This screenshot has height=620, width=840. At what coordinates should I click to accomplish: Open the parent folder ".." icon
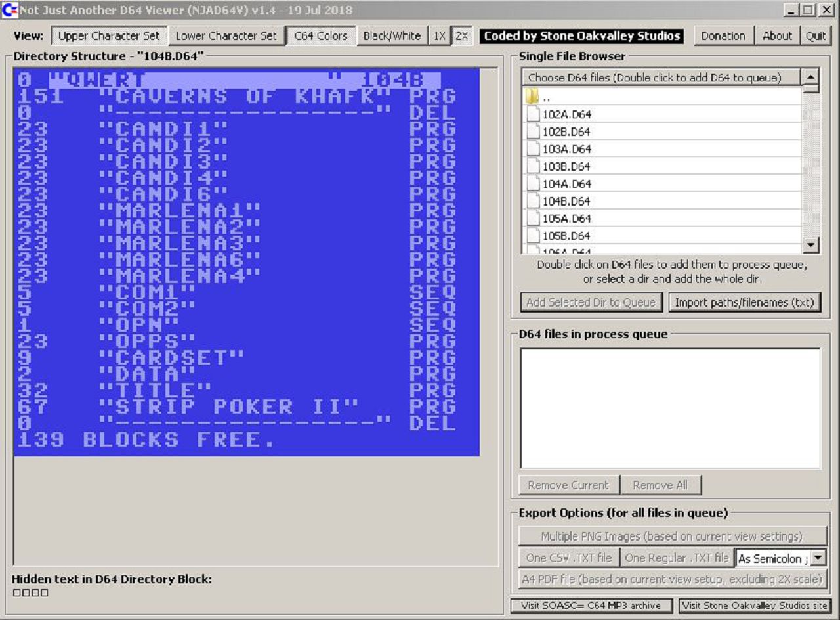coord(532,97)
